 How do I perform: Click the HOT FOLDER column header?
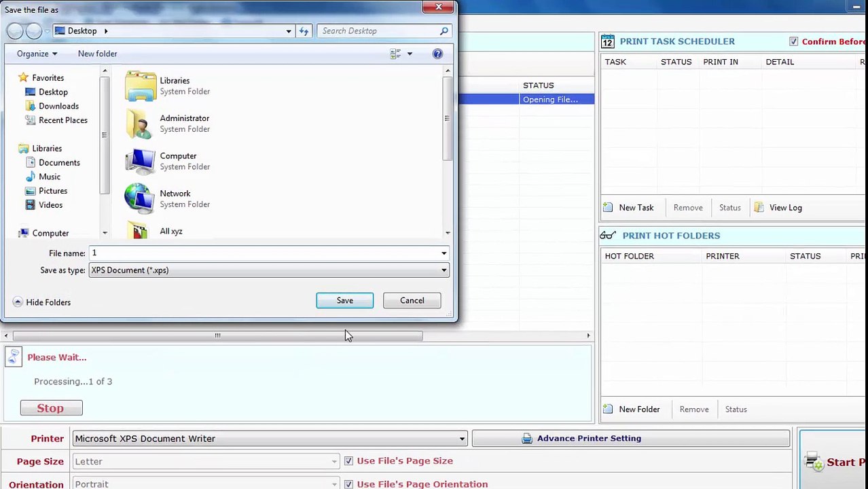coord(629,256)
